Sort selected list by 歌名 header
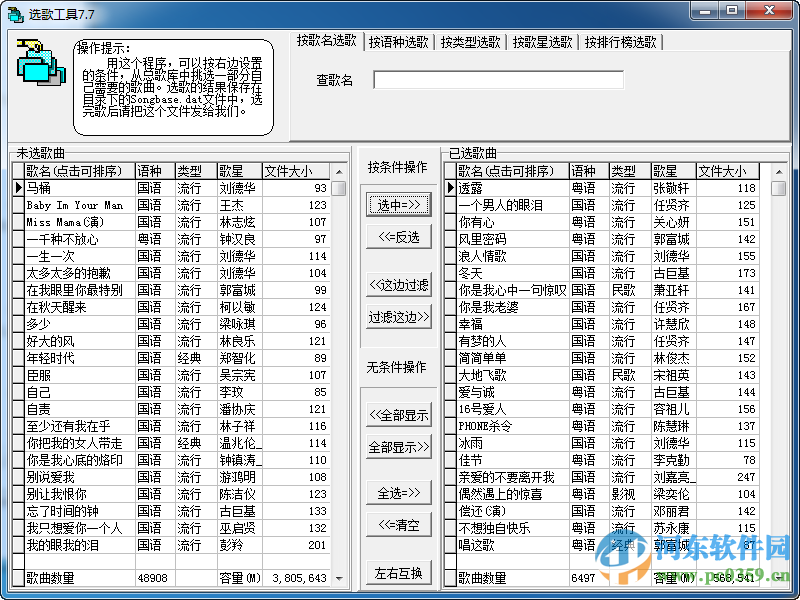The image size is (800, 600). tap(512, 171)
